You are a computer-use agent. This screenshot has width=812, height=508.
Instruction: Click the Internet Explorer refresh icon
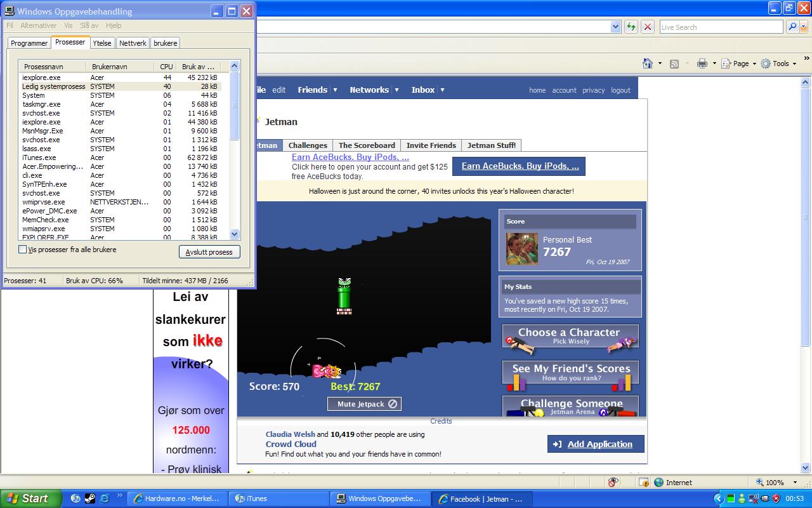(631, 27)
